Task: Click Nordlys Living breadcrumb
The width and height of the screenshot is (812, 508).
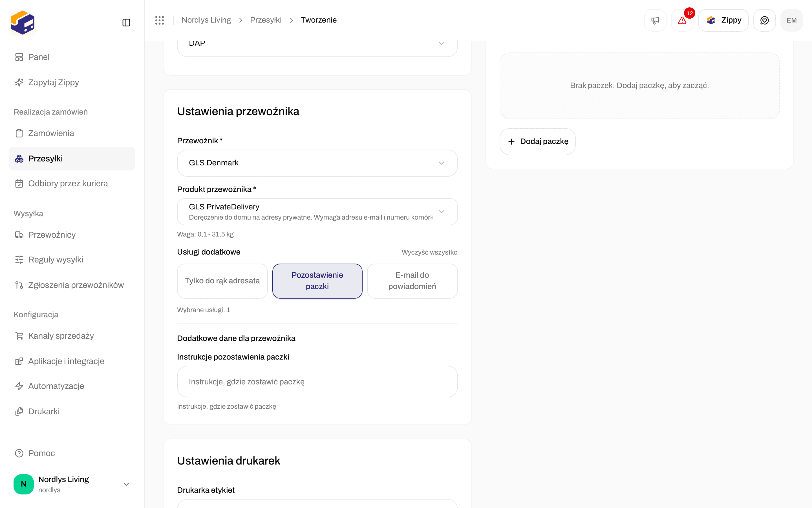Action: [x=206, y=20]
